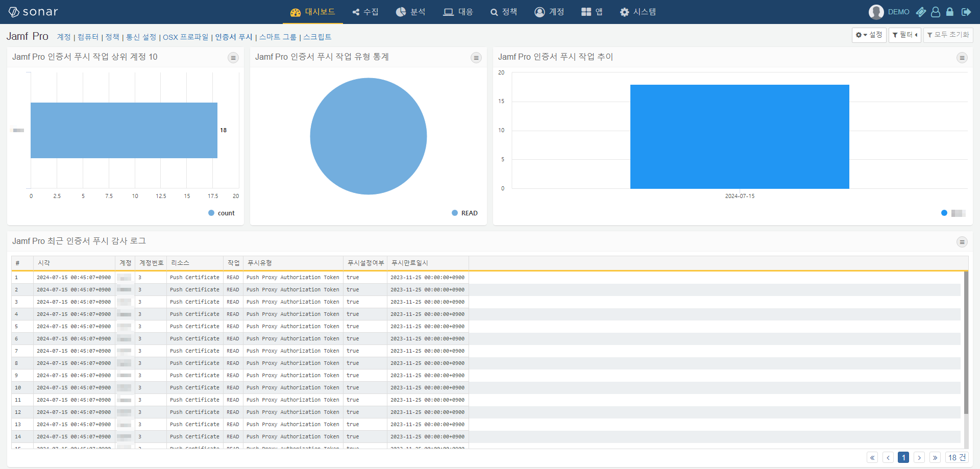The width and height of the screenshot is (980, 469).
Task: Open the 통신 설정 link
Action: coord(141,37)
